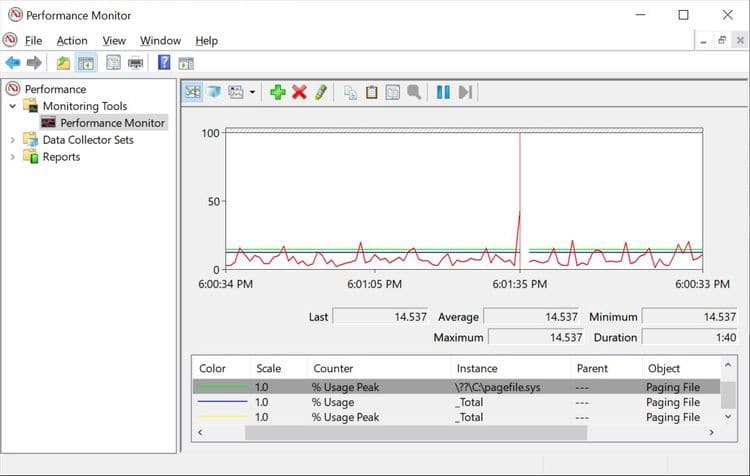Click the Delete counter red X icon

(x=299, y=92)
